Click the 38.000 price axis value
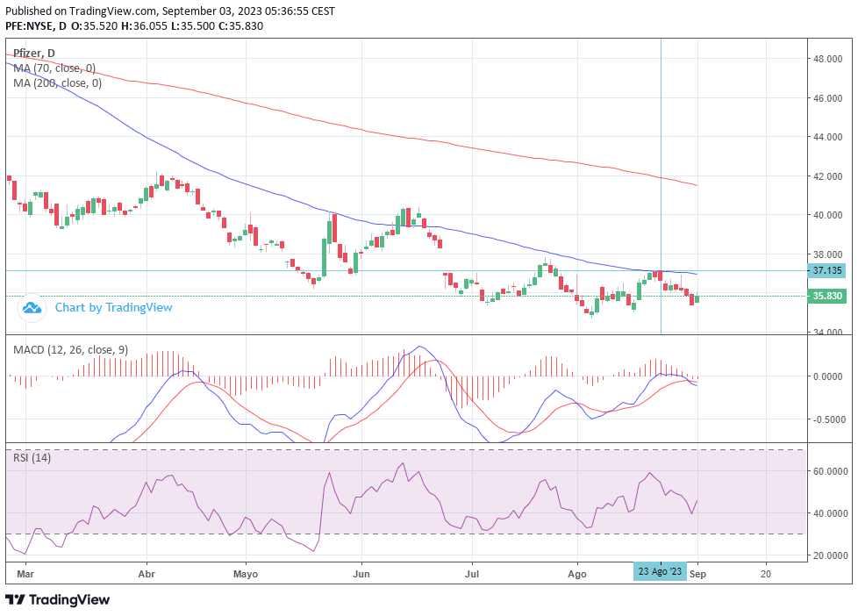 [x=827, y=254]
